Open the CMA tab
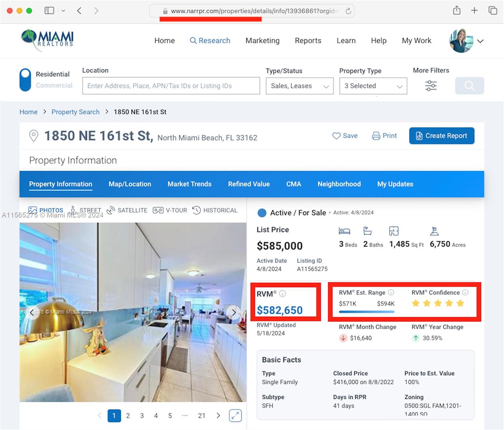Image resolution: width=504 pixels, height=430 pixels. click(293, 184)
